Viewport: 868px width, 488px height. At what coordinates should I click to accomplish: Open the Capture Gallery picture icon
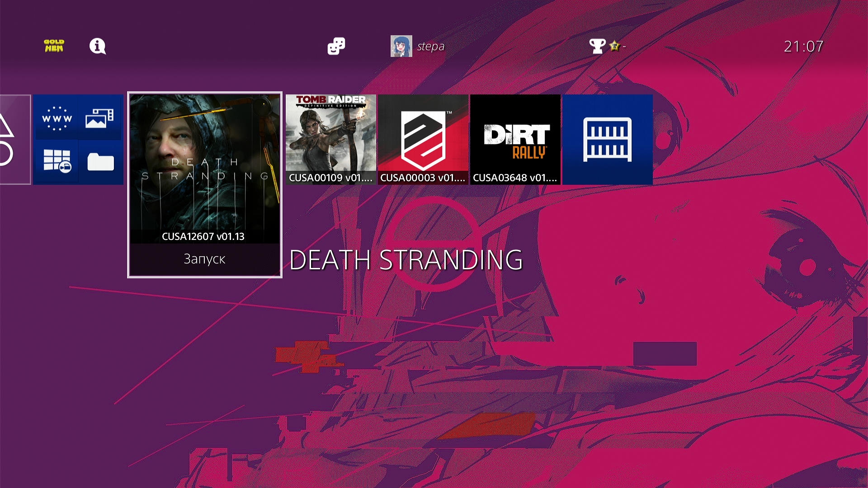[x=99, y=118]
